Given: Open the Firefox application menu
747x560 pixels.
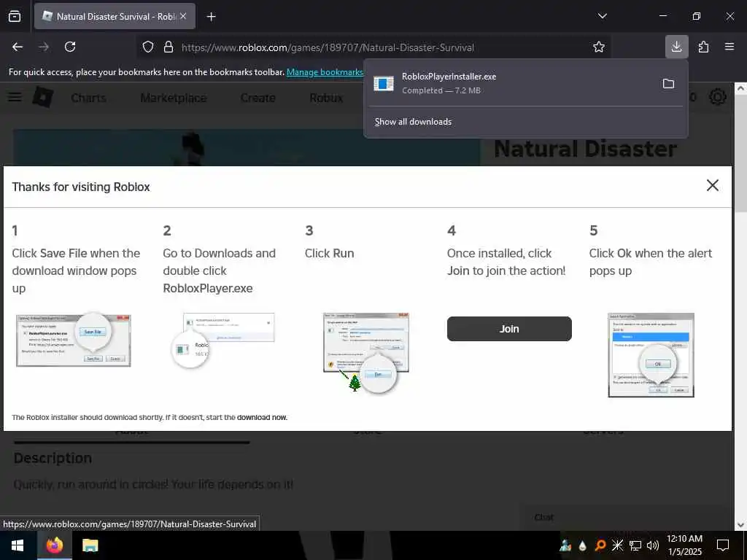Looking at the screenshot, I should (729, 47).
